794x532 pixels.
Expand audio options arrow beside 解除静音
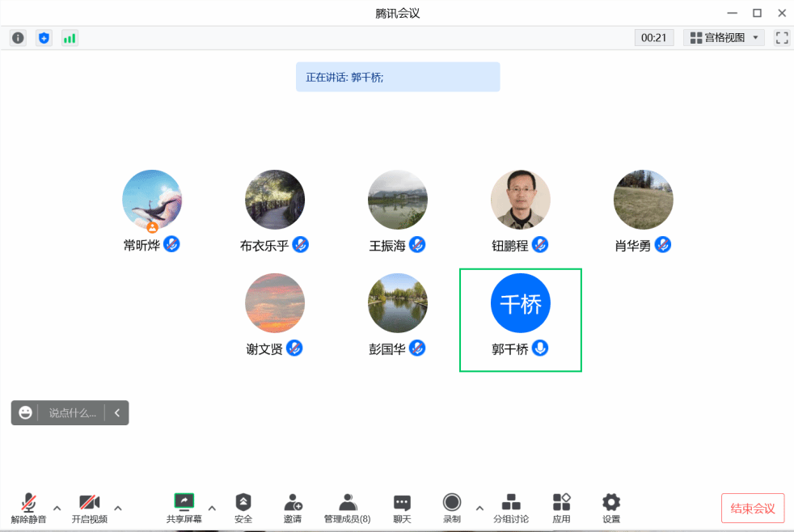click(57, 508)
